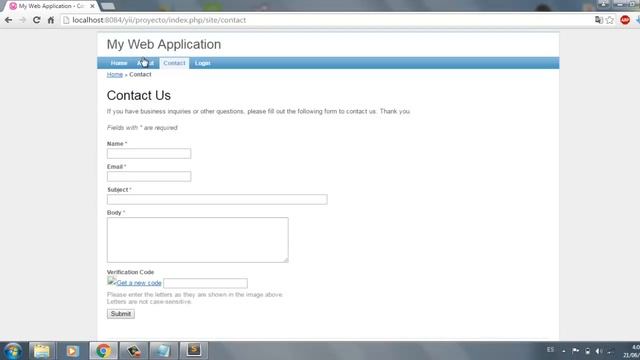Click the translate icon in address bar

599,20
